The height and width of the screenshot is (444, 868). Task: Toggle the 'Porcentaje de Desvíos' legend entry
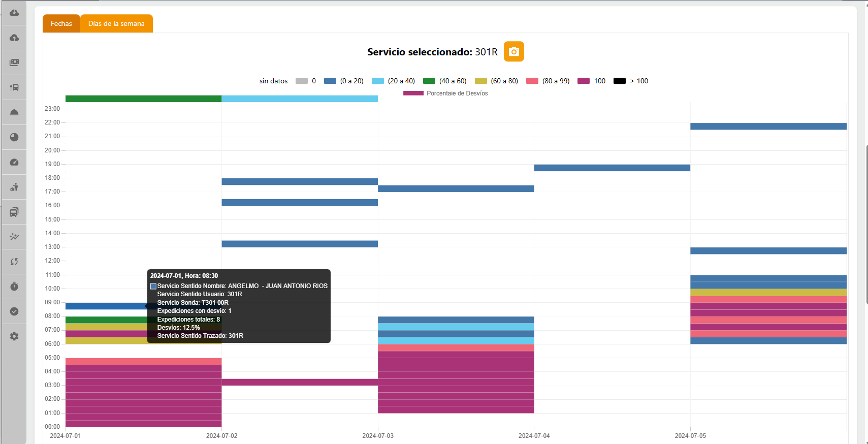click(x=445, y=93)
